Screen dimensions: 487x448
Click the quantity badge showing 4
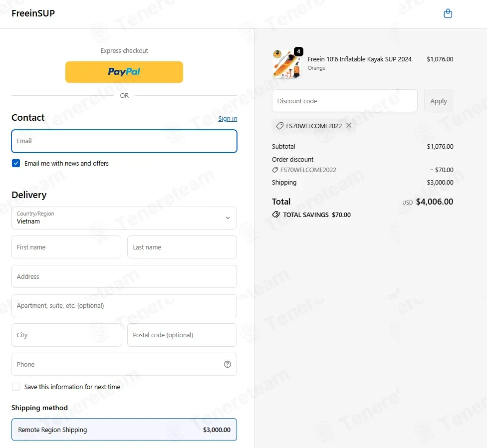pyautogui.click(x=298, y=51)
